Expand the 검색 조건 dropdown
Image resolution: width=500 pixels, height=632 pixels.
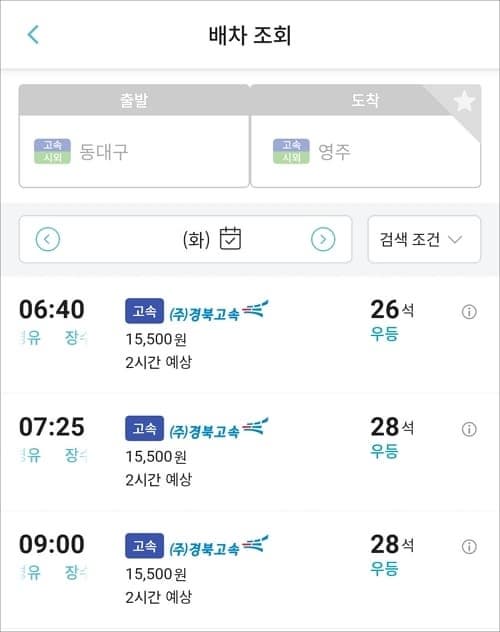[424, 239]
